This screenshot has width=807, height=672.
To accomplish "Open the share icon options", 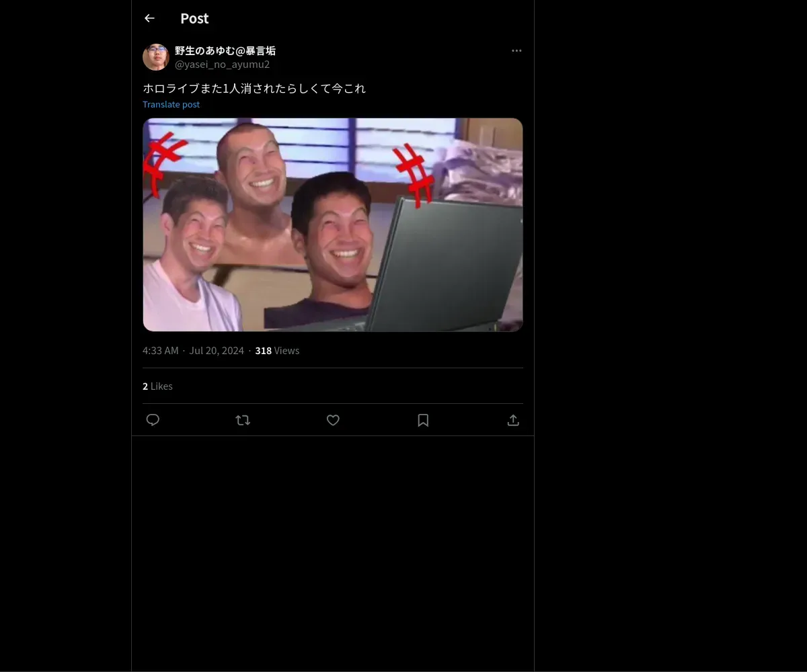I will (x=513, y=420).
